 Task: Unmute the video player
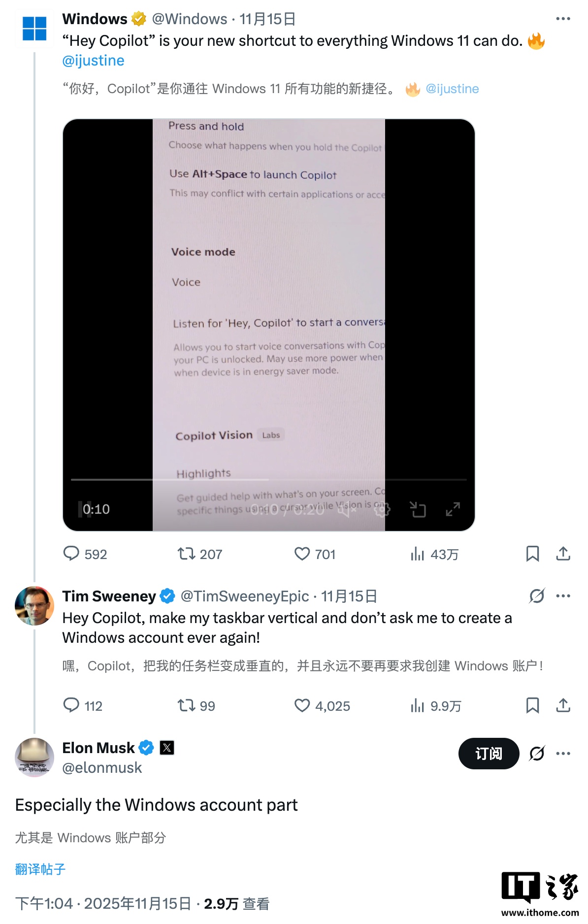coord(346,510)
